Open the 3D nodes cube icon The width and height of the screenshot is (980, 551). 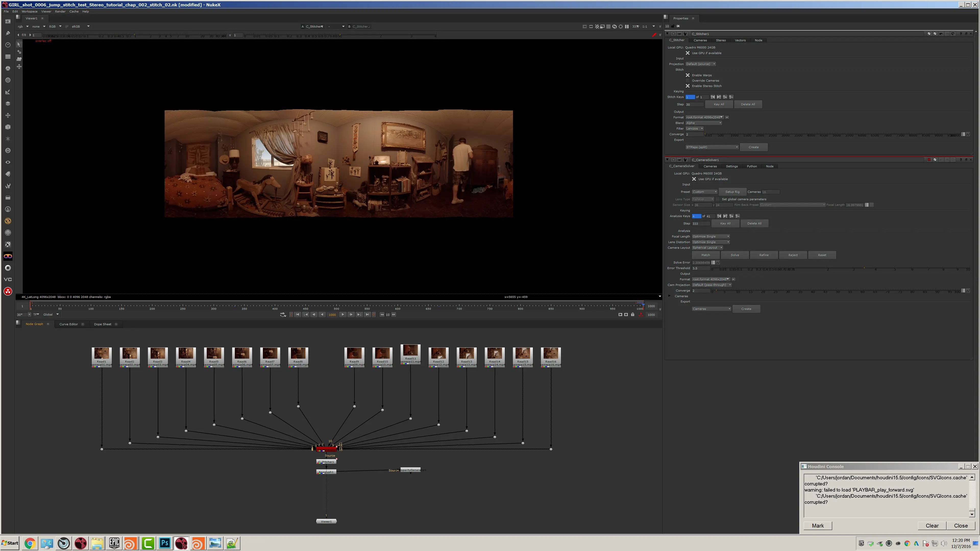pyautogui.click(x=8, y=127)
